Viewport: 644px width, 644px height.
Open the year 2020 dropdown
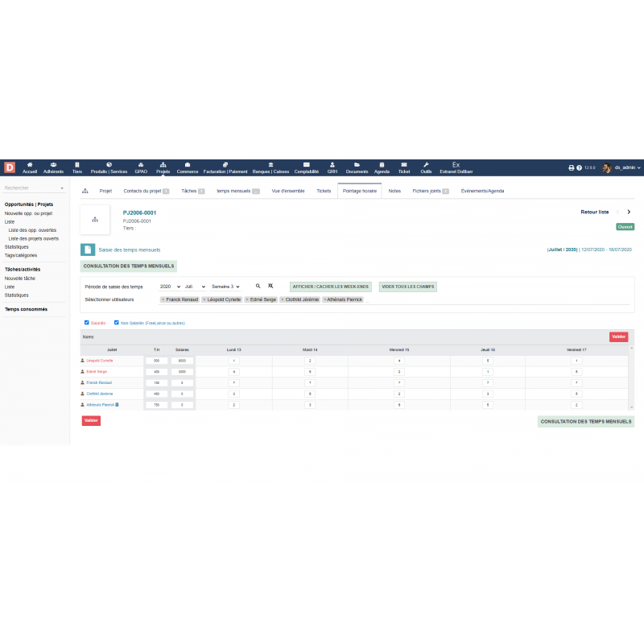coord(170,287)
